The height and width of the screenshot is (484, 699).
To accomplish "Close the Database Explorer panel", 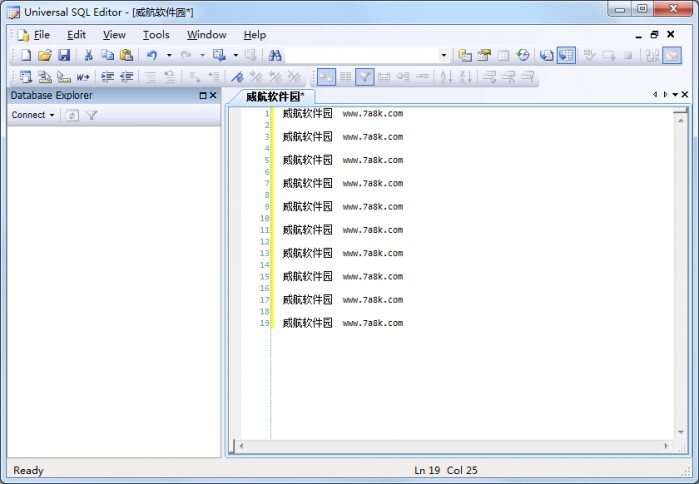I will 213,95.
